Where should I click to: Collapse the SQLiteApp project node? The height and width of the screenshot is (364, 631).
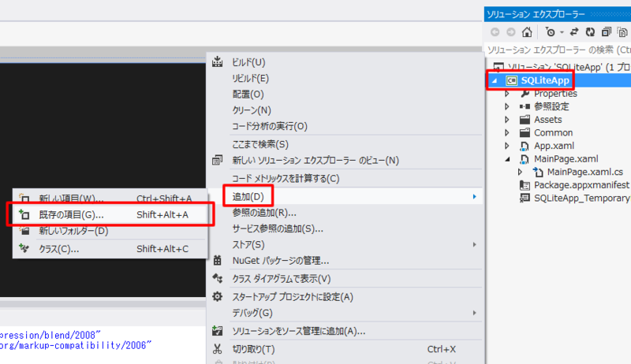click(x=495, y=80)
